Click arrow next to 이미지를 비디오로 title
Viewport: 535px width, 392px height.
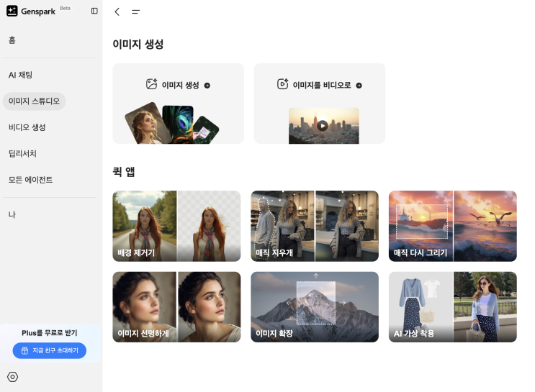pyautogui.click(x=359, y=86)
